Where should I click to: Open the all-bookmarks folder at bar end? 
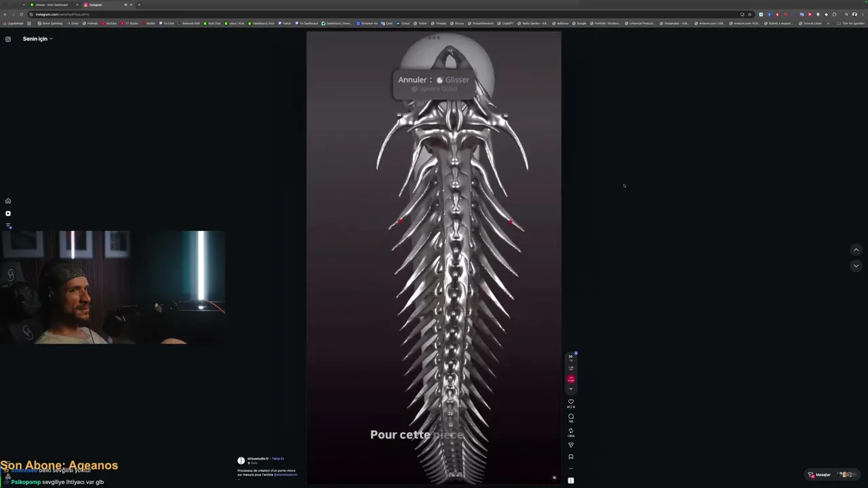pos(851,24)
